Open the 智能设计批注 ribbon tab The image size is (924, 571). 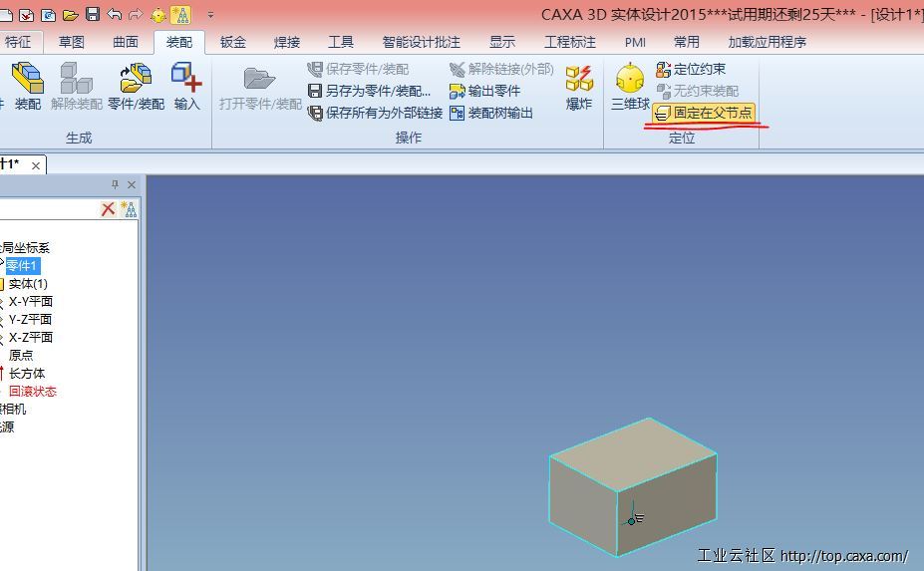pos(422,42)
